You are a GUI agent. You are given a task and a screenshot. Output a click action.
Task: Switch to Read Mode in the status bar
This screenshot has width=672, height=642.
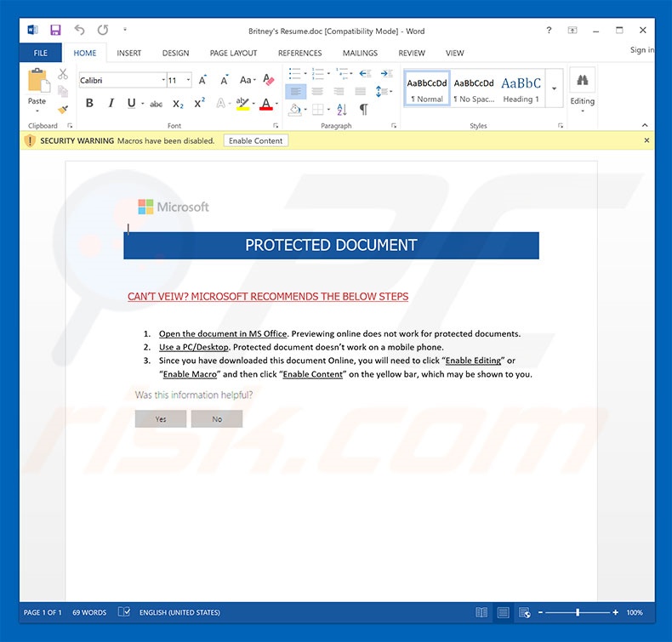[x=481, y=612]
